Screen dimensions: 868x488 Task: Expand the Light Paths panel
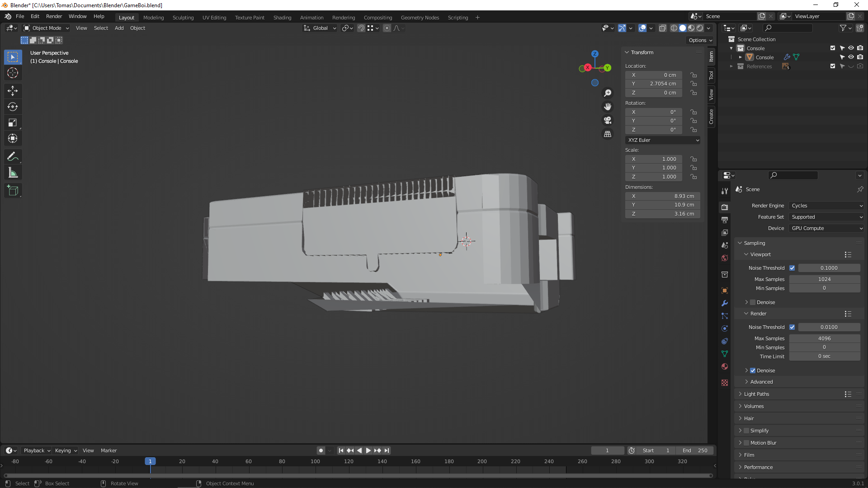756,394
